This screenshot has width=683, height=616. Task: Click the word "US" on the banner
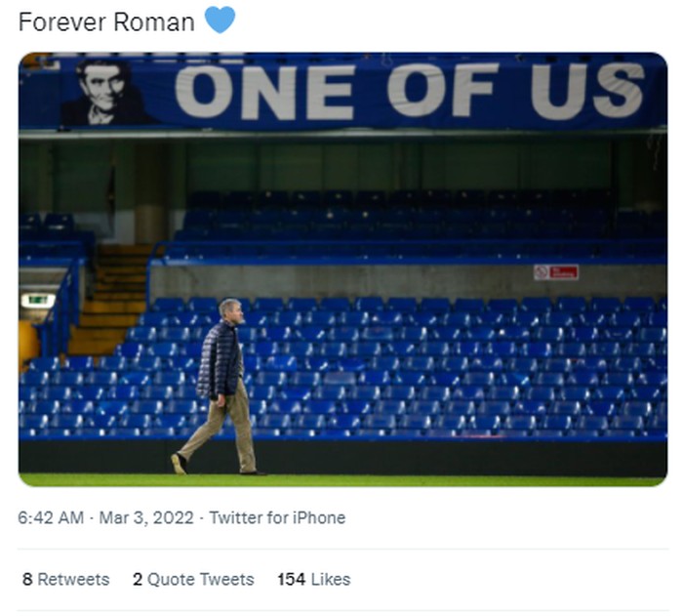[586, 91]
